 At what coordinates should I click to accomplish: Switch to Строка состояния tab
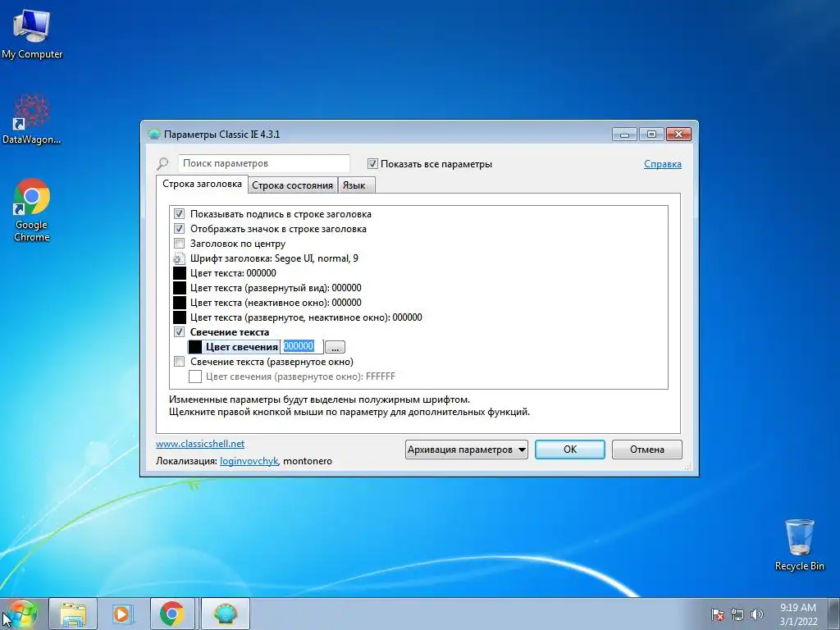(293, 185)
